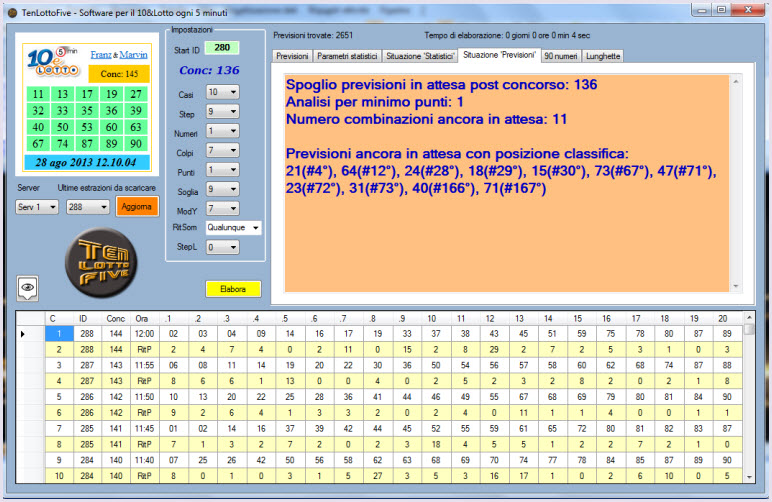Click number 36 in the green grid
772x502 pixels.
(112, 111)
